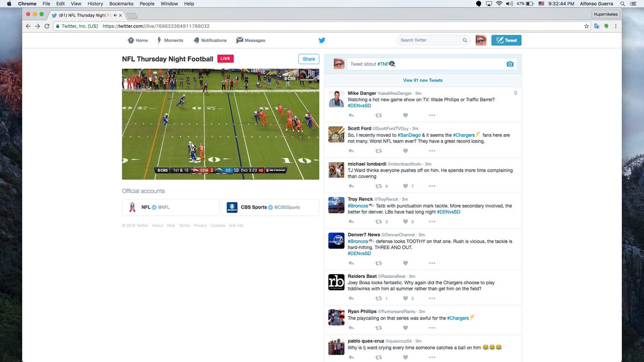Image resolution: width=644 pixels, height=362 pixels.
Task: Open more options on Ryan Phillips's tweet
Action: pos(432,328)
